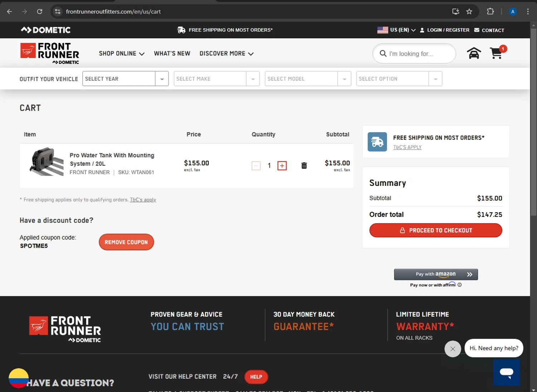The height and width of the screenshot is (392, 537).
Task: Click the Colombia flag circle icon
Action: [x=19, y=378]
